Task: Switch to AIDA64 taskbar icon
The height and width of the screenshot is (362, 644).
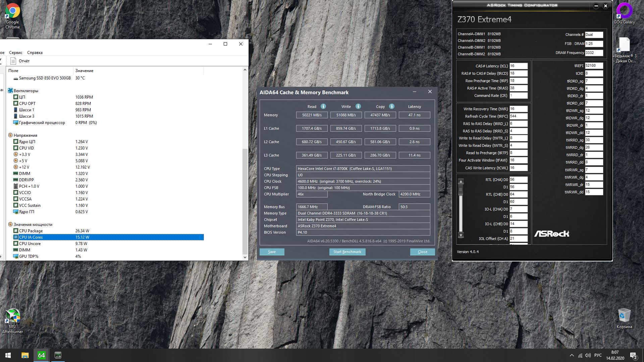Action: (41, 355)
